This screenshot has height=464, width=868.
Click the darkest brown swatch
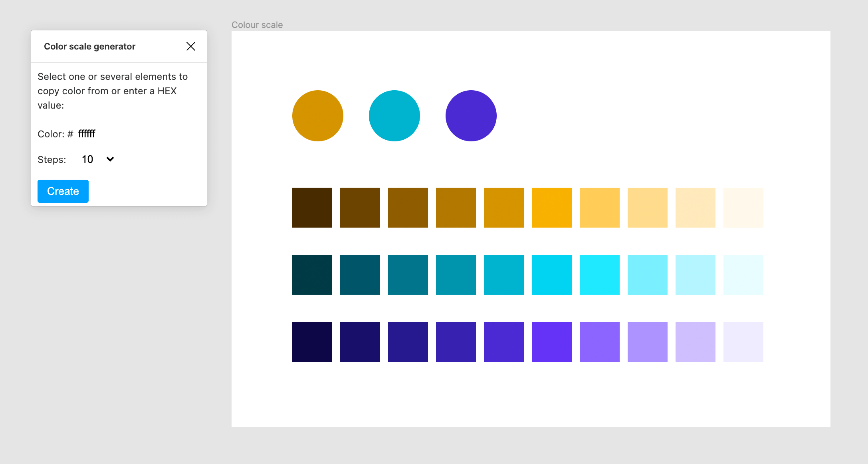pos(312,208)
